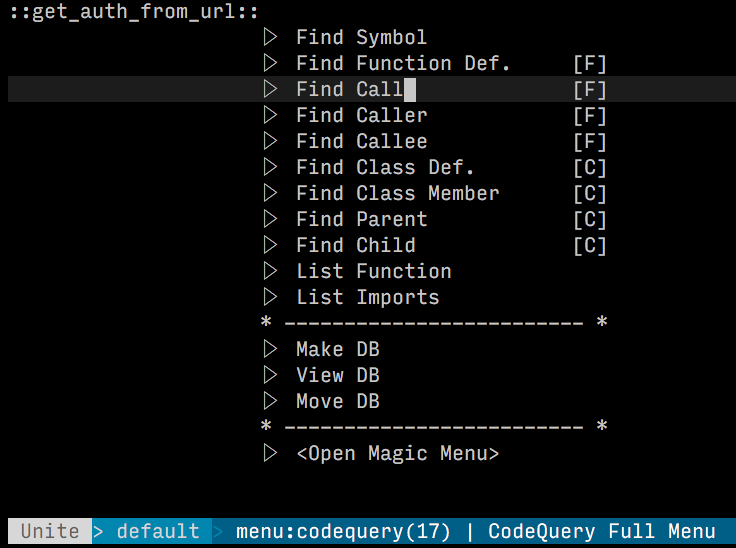736x548 pixels.
Task: Open the List Function entry
Action: 374,271
